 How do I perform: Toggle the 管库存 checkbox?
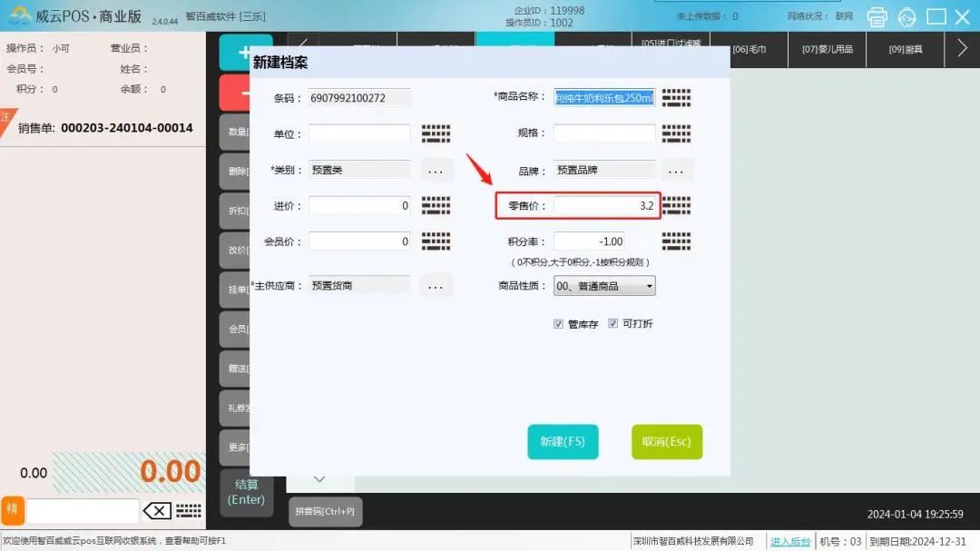558,324
